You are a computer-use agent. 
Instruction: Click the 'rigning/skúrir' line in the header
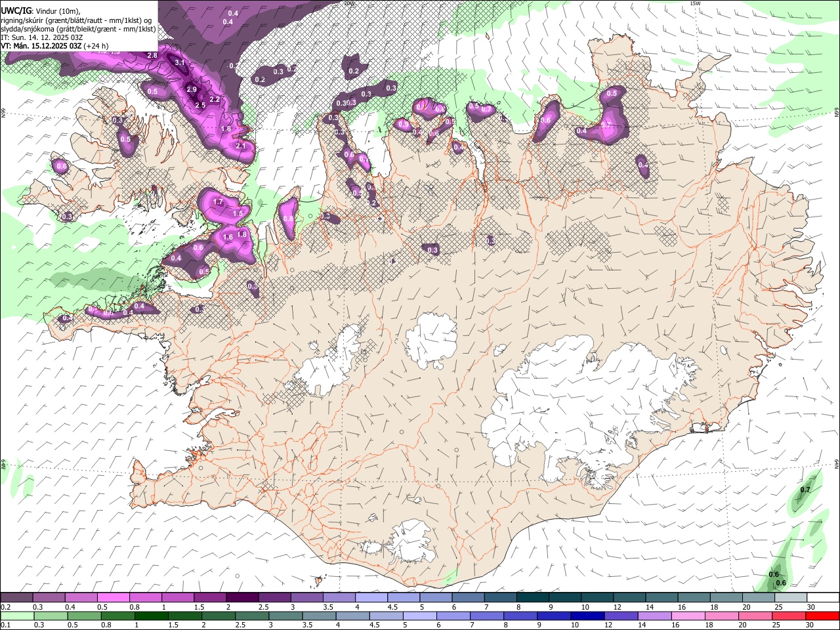76,20
